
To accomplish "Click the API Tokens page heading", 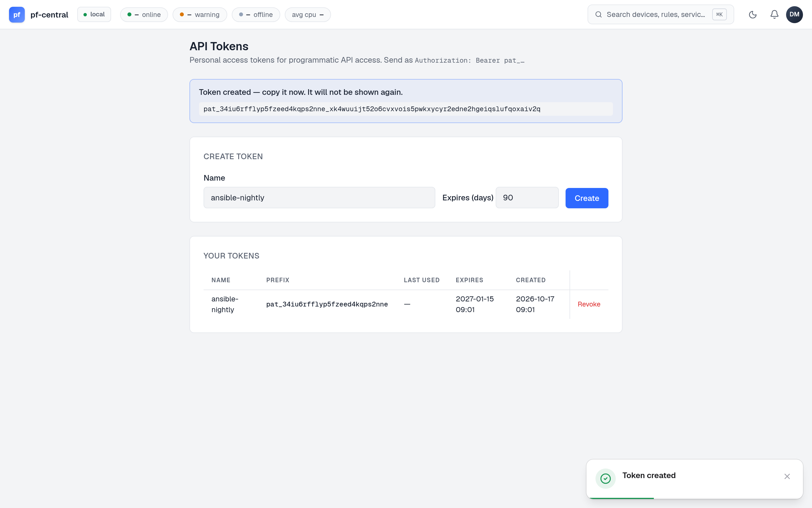I will click(219, 46).
